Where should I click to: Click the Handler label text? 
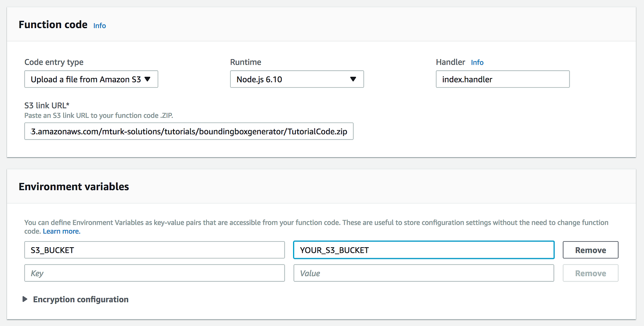pyautogui.click(x=450, y=62)
